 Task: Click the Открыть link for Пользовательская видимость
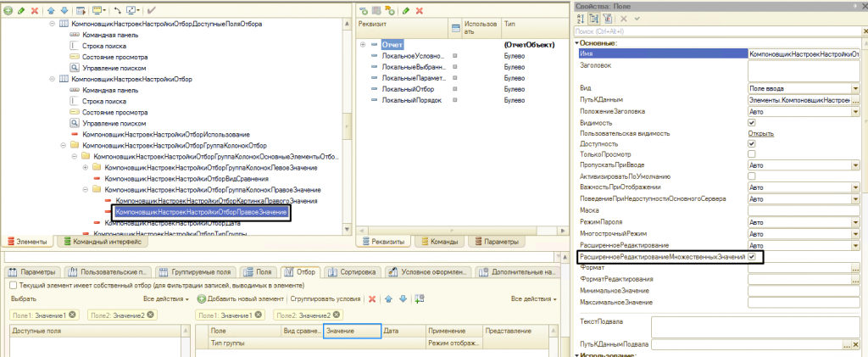click(x=760, y=133)
